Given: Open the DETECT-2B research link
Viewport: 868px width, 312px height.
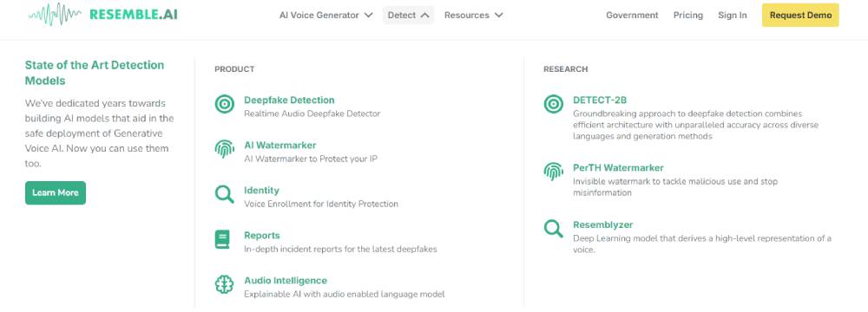Looking at the screenshot, I should [600, 101].
